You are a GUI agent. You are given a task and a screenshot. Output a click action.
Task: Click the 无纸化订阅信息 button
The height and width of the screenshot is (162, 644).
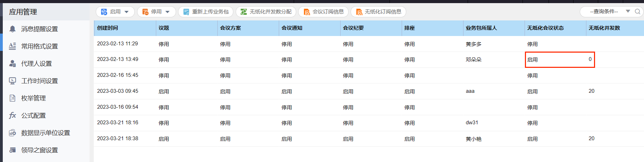[x=378, y=12]
